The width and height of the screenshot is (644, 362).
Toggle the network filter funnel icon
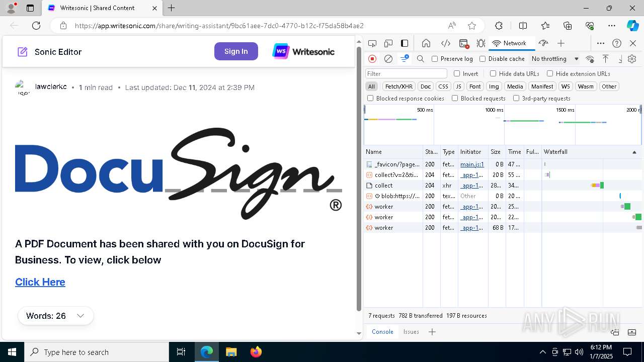click(405, 59)
